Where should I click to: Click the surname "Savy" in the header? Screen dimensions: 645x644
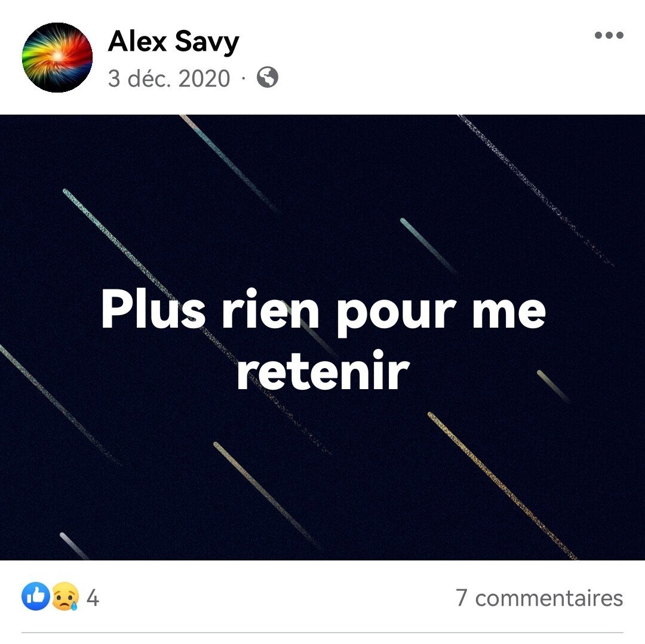tap(207, 42)
